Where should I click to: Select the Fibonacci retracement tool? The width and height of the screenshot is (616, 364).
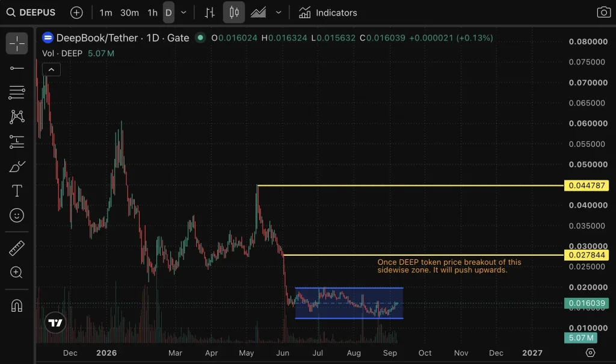point(17,93)
